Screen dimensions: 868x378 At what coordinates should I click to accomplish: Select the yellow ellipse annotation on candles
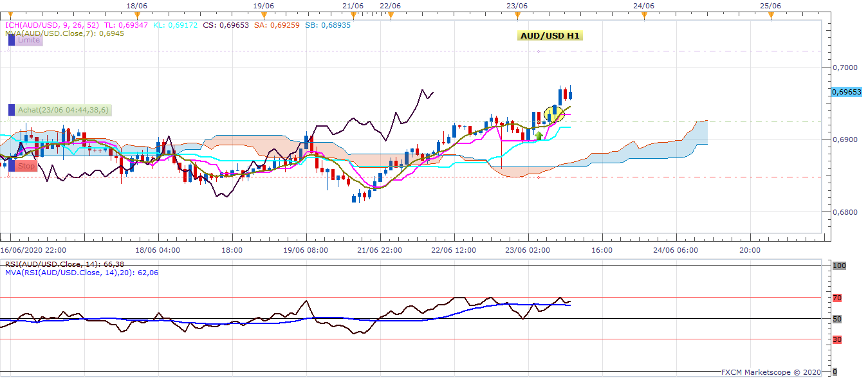pos(553,114)
